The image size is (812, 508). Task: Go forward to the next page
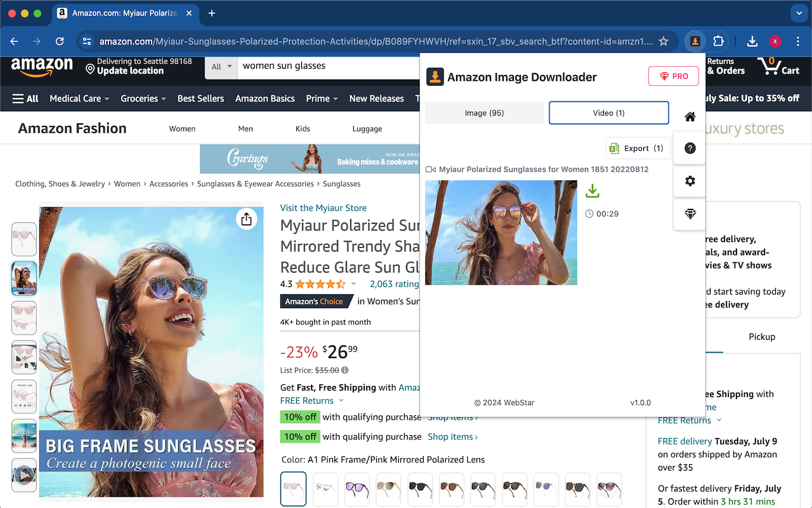tap(37, 41)
